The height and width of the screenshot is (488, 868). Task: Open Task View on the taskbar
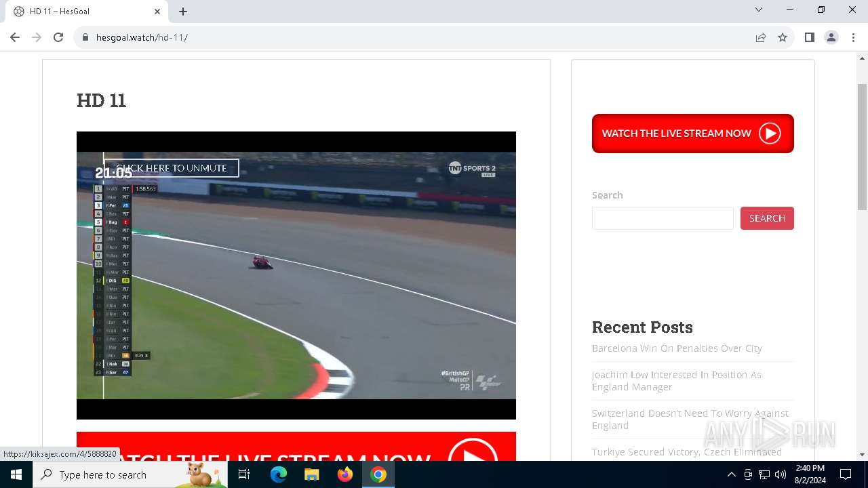[244, 474]
